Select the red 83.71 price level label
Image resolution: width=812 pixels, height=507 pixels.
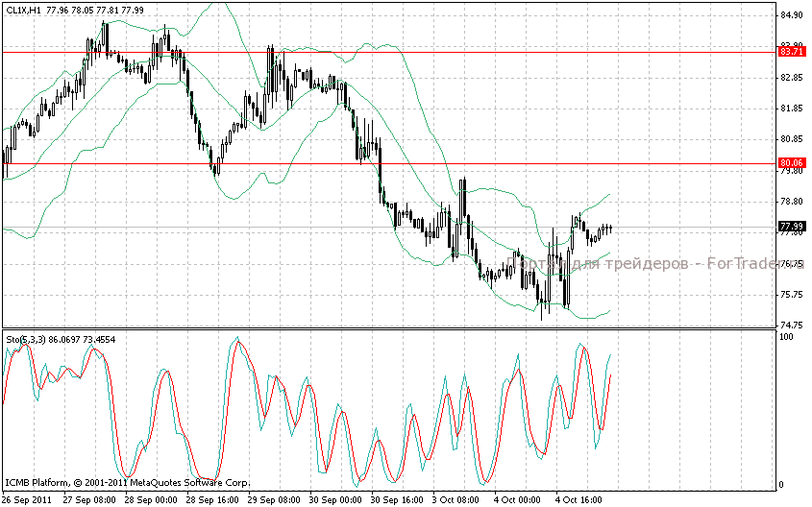pos(792,51)
